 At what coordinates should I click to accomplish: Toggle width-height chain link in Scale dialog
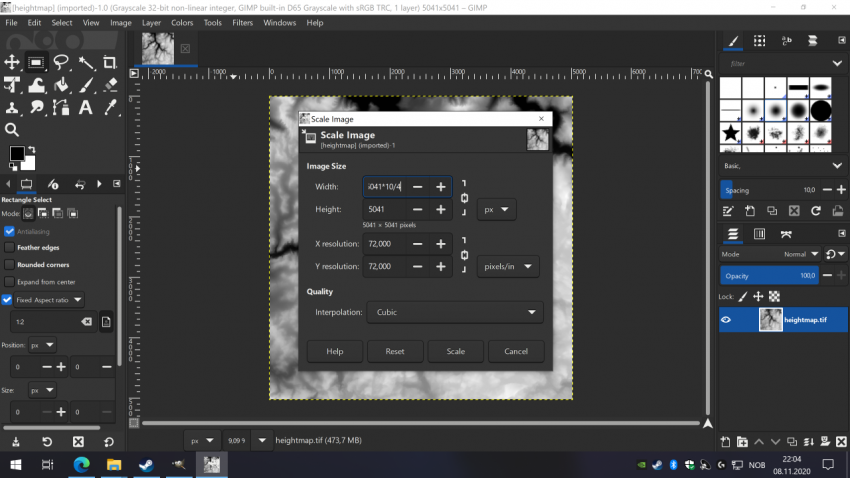(465, 198)
